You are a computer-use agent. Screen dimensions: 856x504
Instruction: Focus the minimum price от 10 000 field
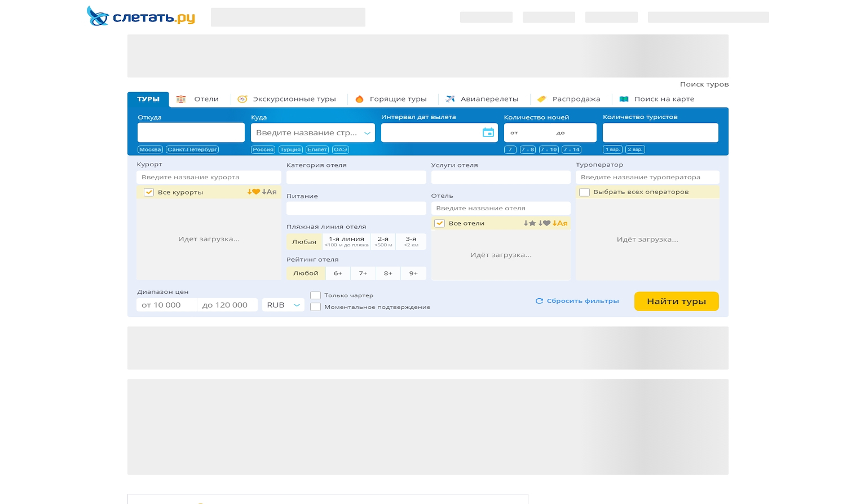coord(167,305)
